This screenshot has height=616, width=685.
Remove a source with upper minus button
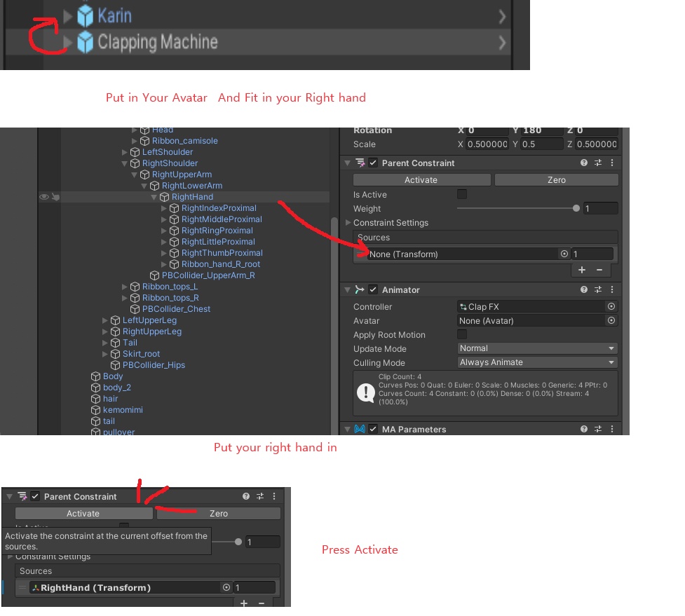599,270
